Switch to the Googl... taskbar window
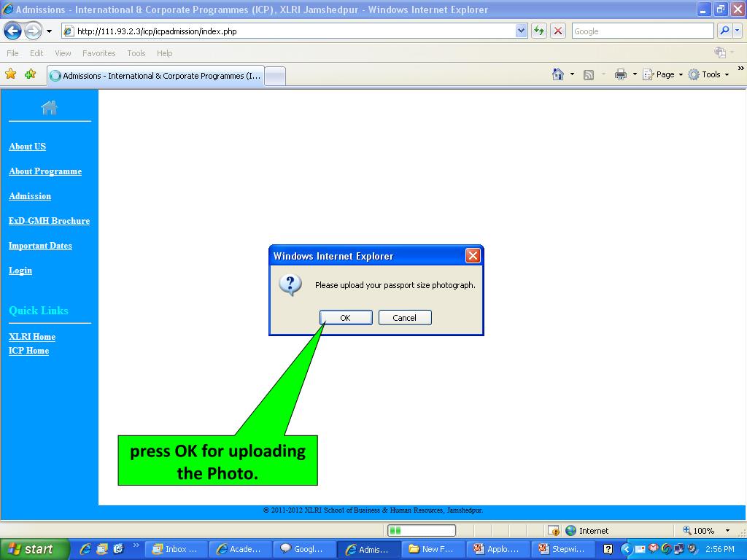Screen dimensions: 747x560 pyautogui.click(x=304, y=549)
